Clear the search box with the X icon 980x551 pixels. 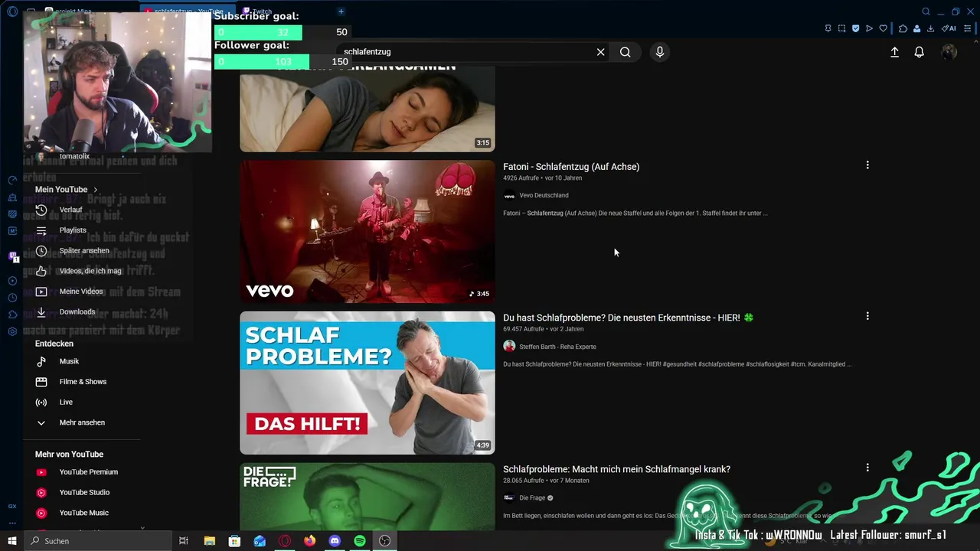pyautogui.click(x=600, y=52)
